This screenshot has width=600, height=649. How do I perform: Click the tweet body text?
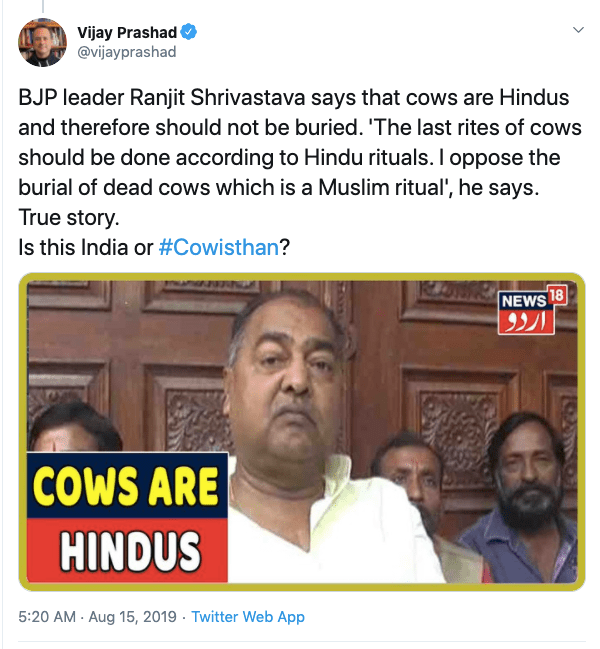coord(300,173)
